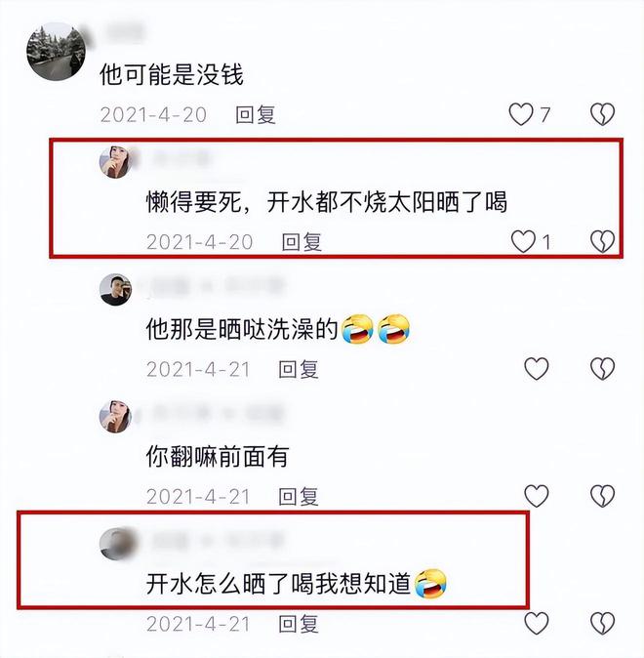The width and height of the screenshot is (644, 658).
Task: Reply to the "他那是晒哒洗澡的" comment
Action: tap(299, 369)
